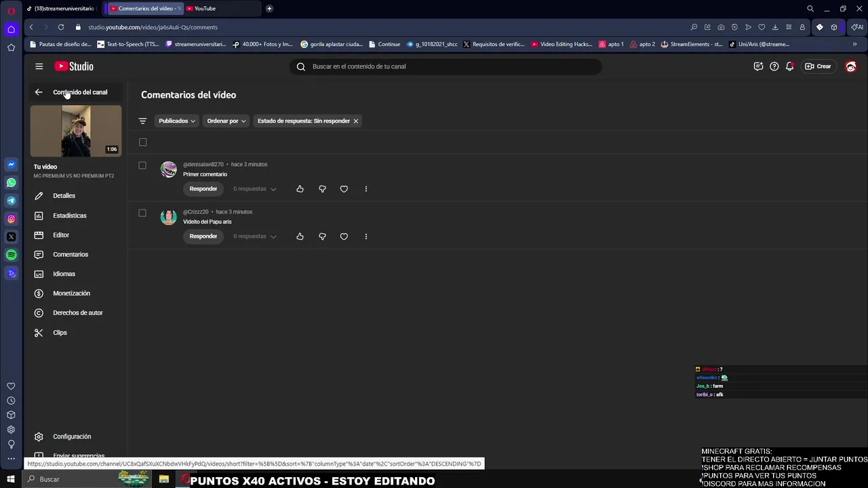Switch to the streameruniversitario browser tab
Viewport: 868px width, 488px height.
[61, 9]
